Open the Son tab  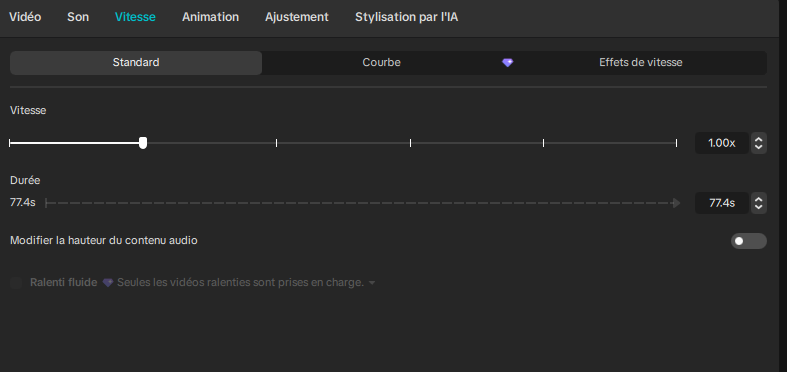point(78,17)
